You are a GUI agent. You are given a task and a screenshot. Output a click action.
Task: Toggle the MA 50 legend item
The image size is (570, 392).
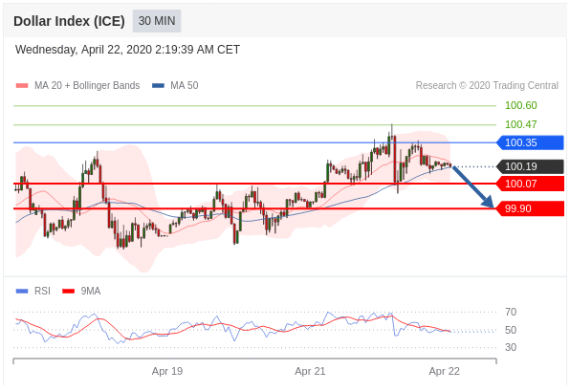[176, 86]
